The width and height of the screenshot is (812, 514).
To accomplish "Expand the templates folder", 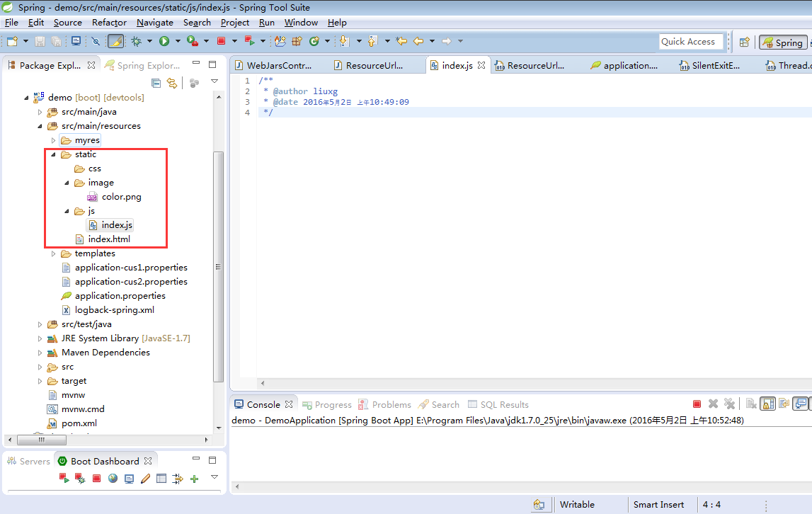I will [x=53, y=254].
